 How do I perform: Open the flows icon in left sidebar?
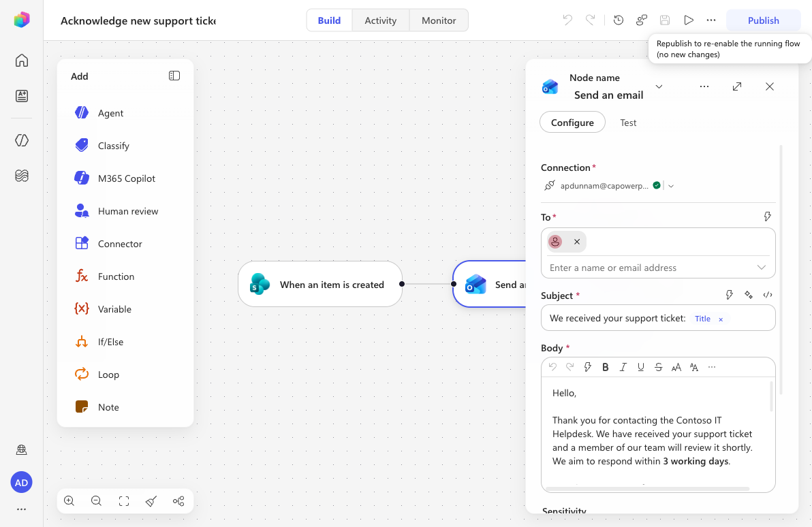click(x=21, y=140)
